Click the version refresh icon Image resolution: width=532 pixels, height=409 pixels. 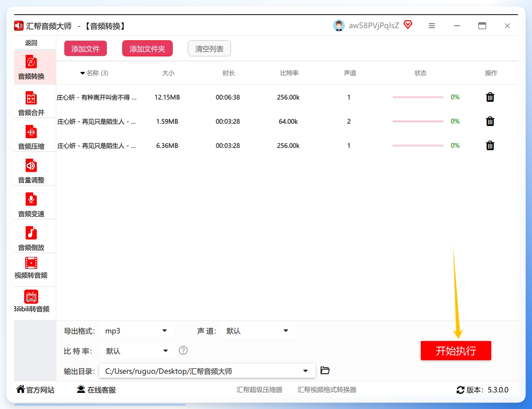(460, 390)
